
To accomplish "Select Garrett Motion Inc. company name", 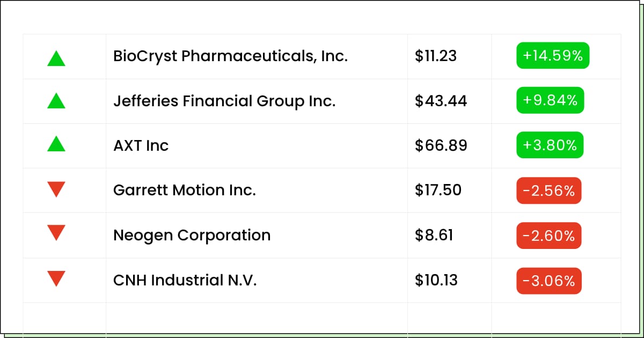I will click(184, 190).
